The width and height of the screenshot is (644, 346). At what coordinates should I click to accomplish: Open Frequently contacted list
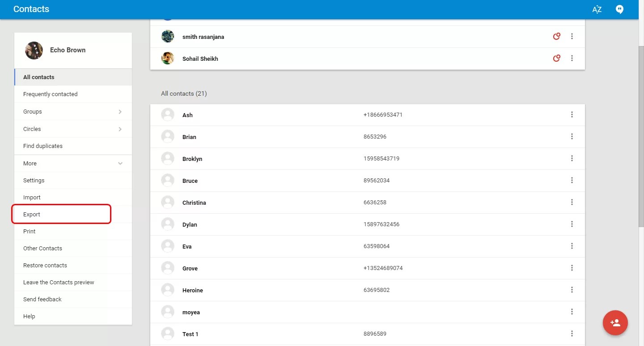73,94
